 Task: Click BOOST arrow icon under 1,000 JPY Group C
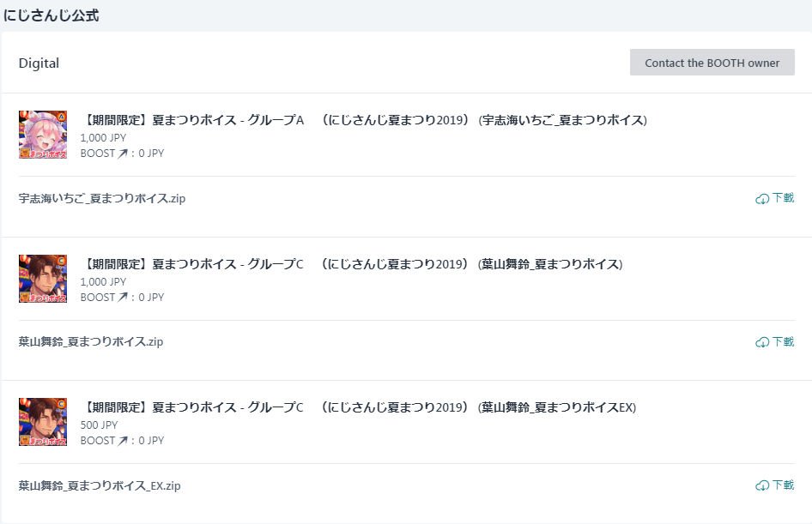tap(123, 298)
